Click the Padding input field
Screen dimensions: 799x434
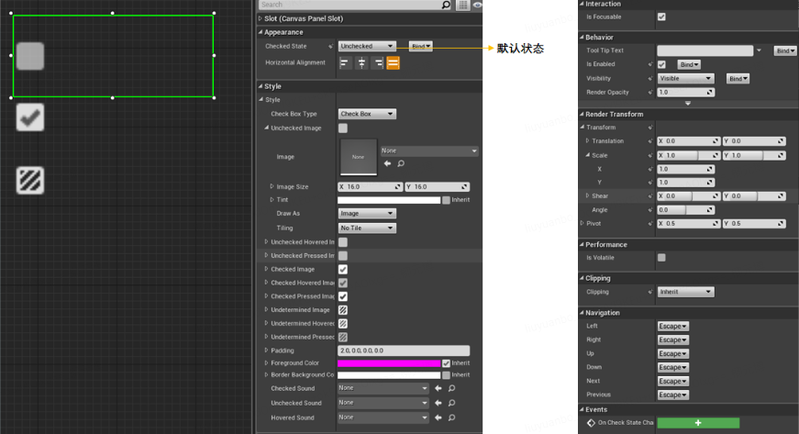(404, 350)
